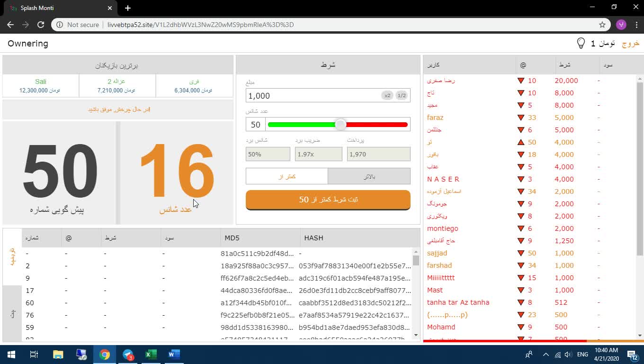Select the 'کمتر از' (lower than) option
The height and width of the screenshot is (364, 644).
pos(286,176)
